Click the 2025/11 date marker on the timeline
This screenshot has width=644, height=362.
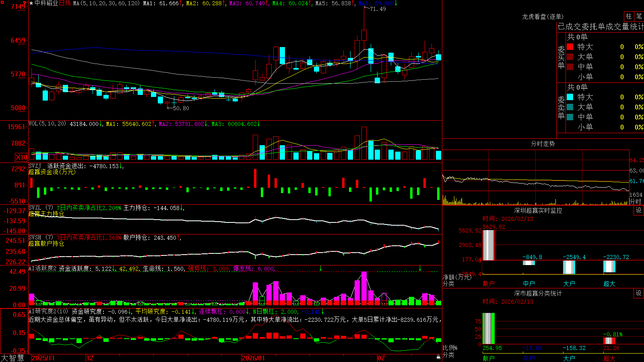tap(43, 358)
